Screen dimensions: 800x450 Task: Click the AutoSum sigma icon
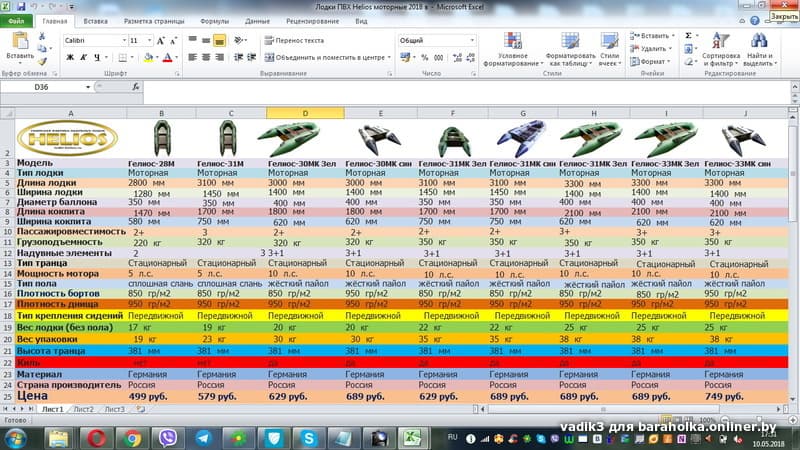[688, 36]
